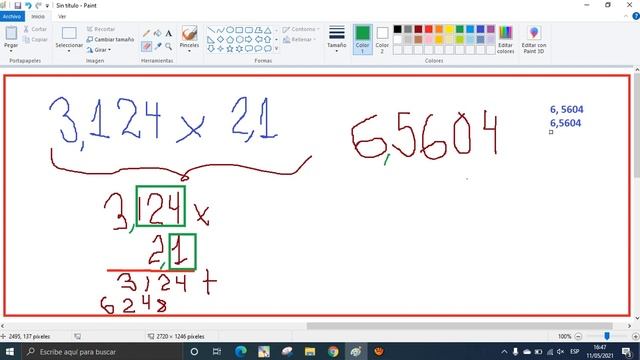Pick the bright red color swatch
The image size is (640, 360).
[429, 29]
